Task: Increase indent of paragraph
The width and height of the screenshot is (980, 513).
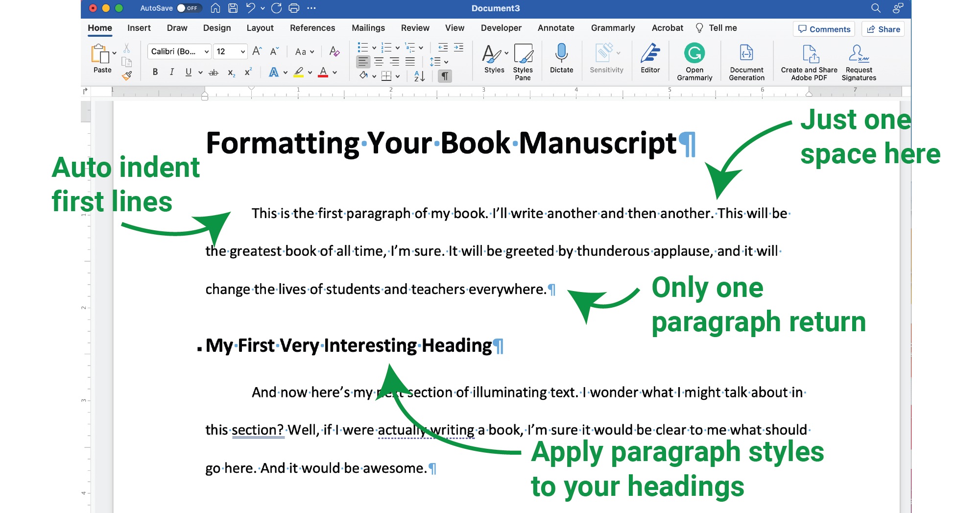Action: pos(458,48)
